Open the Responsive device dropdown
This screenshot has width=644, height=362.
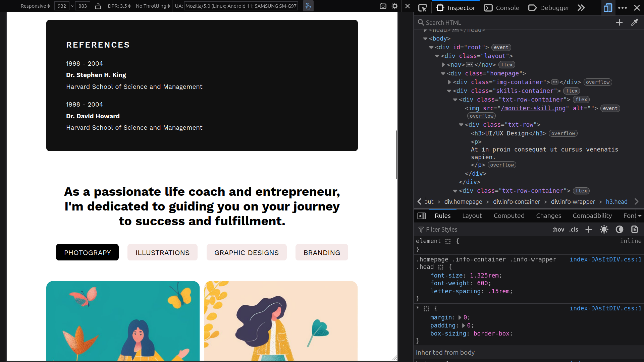tap(35, 6)
